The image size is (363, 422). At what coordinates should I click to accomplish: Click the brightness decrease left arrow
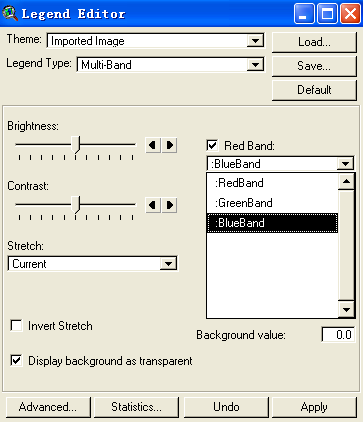coord(153,145)
